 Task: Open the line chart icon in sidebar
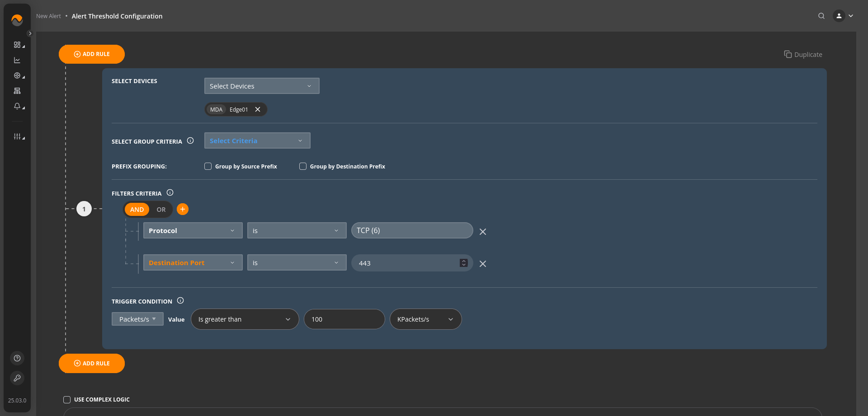tap(17, 60)
